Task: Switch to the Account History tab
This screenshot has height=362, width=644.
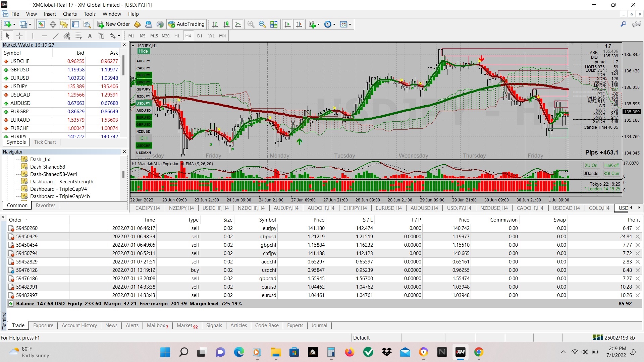Action: pos(79,325)
